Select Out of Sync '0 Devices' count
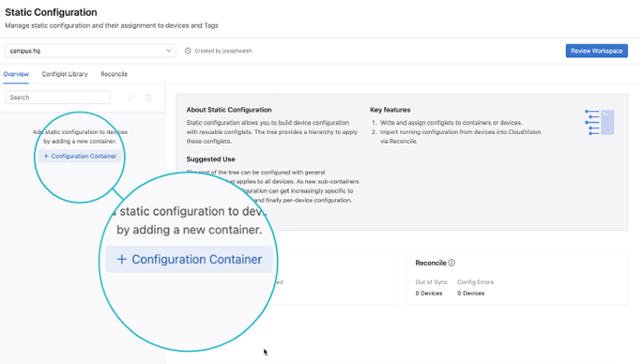This screenshot has width=642, height=364. point(429,293)
